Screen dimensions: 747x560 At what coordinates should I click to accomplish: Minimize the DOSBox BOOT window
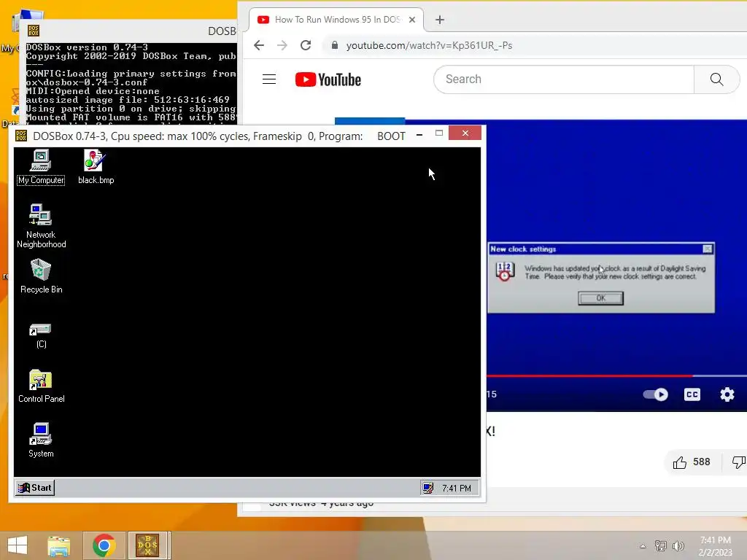coord(419,135)
